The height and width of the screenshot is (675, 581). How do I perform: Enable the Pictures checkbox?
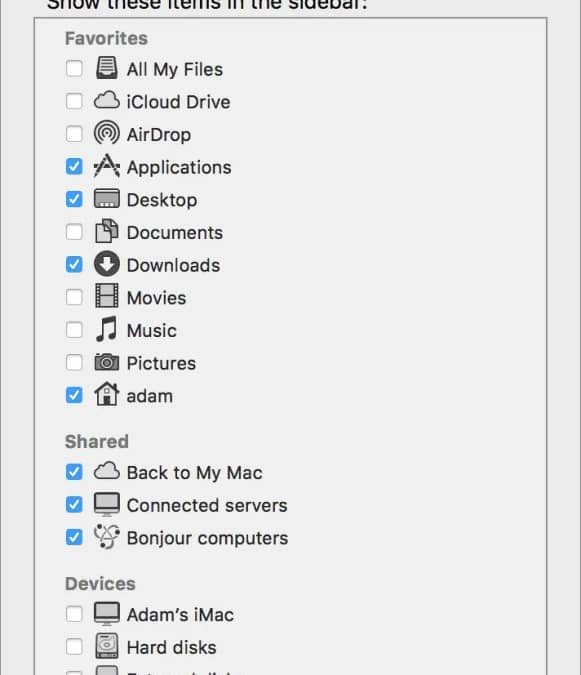[x=74, y=362]
